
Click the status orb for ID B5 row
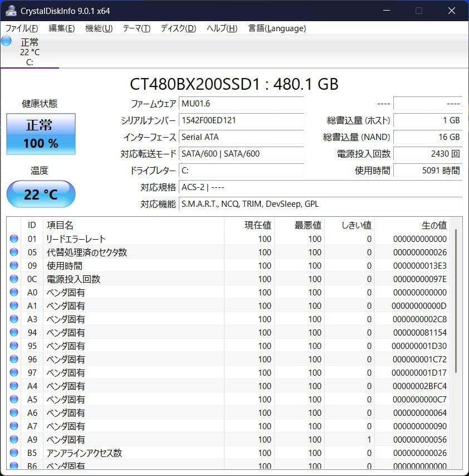[x=14, y=453]
